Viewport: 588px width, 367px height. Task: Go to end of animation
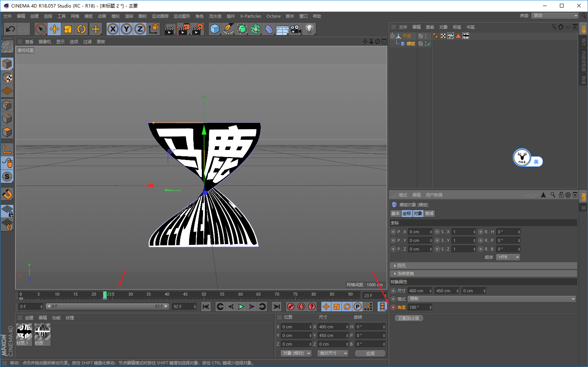pyautogui.click(x=277, y=307)
